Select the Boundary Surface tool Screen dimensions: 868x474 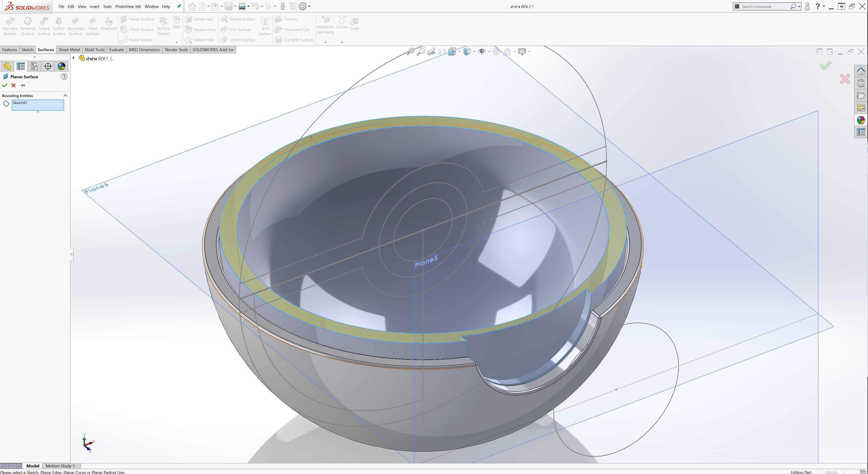click(75, 26)
